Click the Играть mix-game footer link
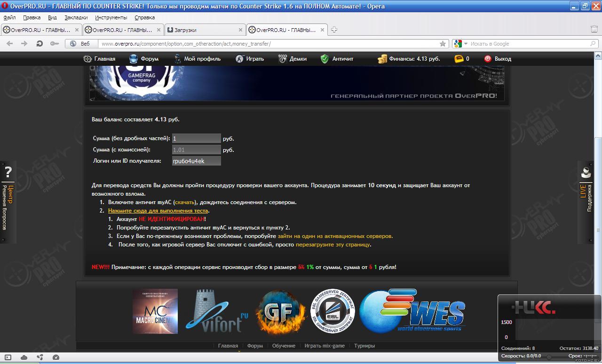 pyautogui.click(x=325, y=346)
